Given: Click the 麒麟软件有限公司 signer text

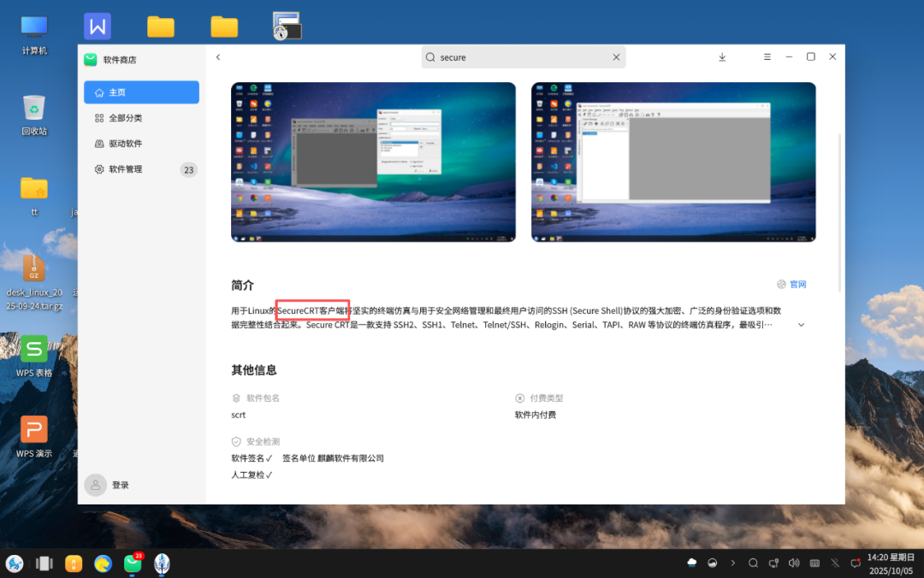Looking at the screenshot, I should (x=351, y=457).
